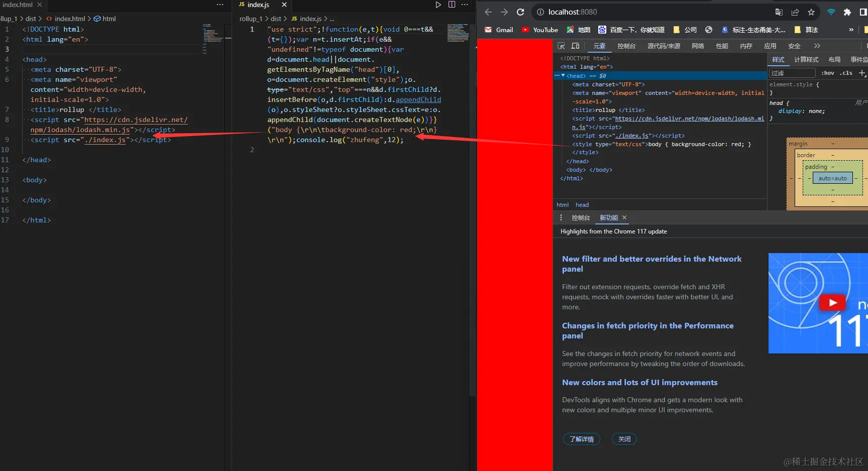The width and height of the screenshot is (868, 471).
Task: Open dist breadcrumb in index.js editor
Action: coord(276,19)
